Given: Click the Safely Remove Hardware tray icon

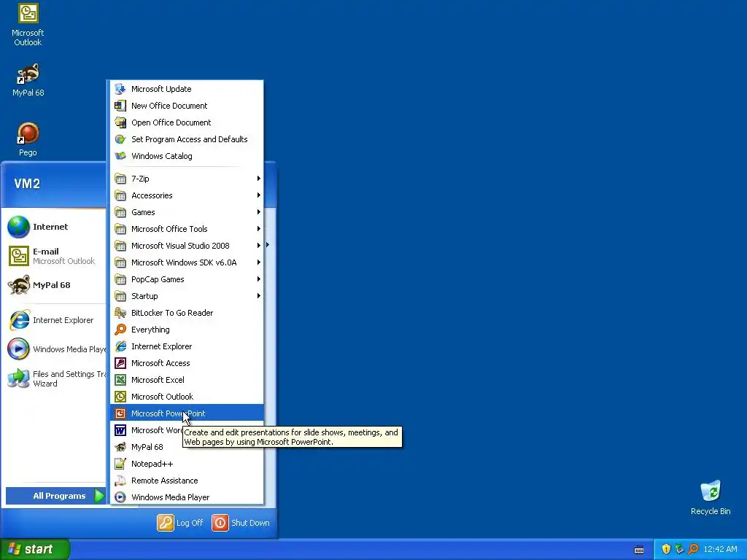Looking at the screenshot, I should [679, 549].
